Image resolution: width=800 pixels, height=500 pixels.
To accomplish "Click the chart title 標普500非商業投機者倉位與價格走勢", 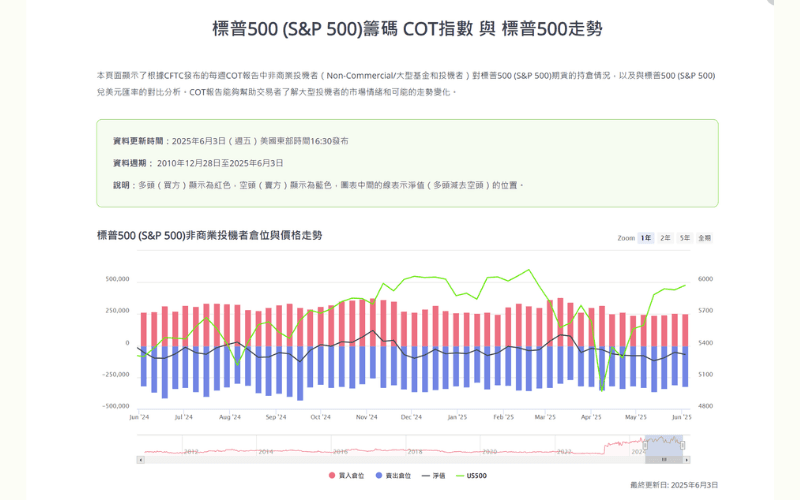I will click(x=210, y=235).
